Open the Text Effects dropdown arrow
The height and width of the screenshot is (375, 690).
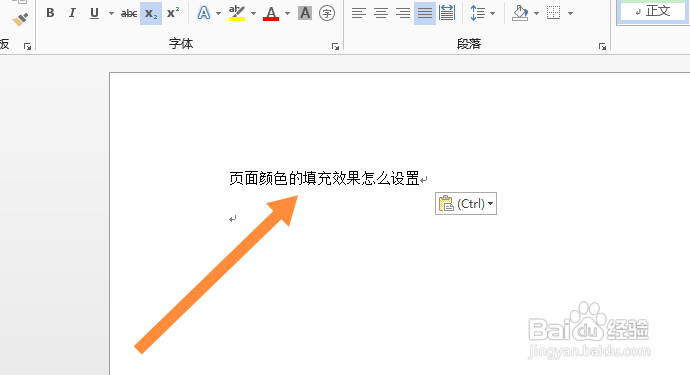click(x=218, y=13)
